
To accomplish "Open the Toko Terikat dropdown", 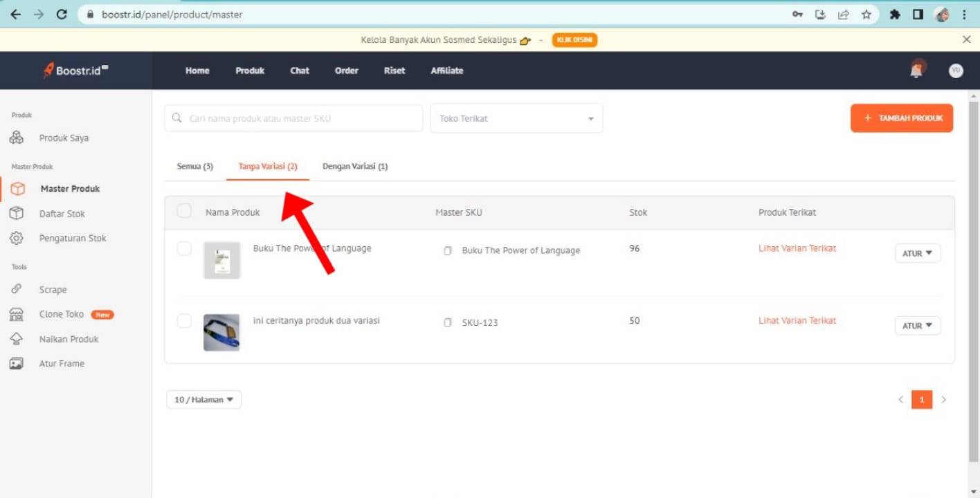I will pyautogui.click(x=516, y=118).
